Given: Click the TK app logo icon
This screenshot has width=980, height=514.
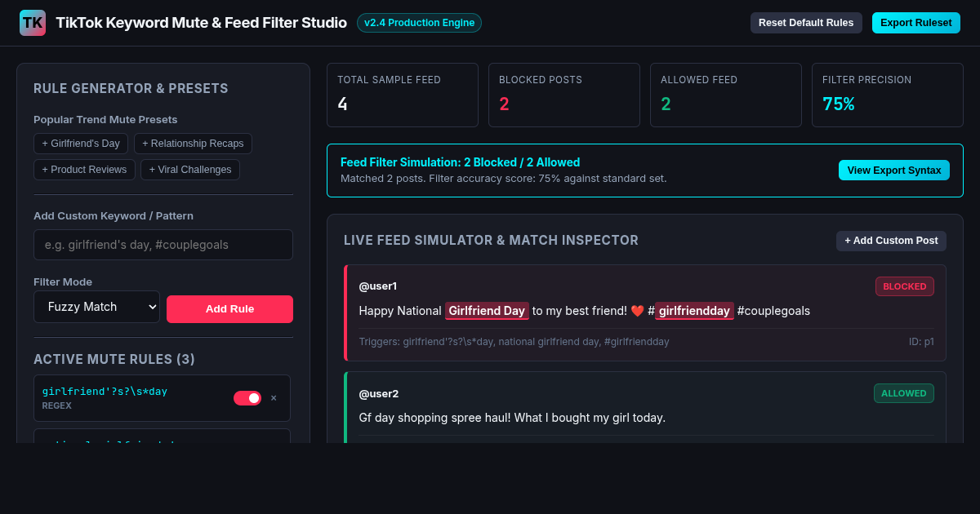Looking at the screenshot, I should [33, 23].
